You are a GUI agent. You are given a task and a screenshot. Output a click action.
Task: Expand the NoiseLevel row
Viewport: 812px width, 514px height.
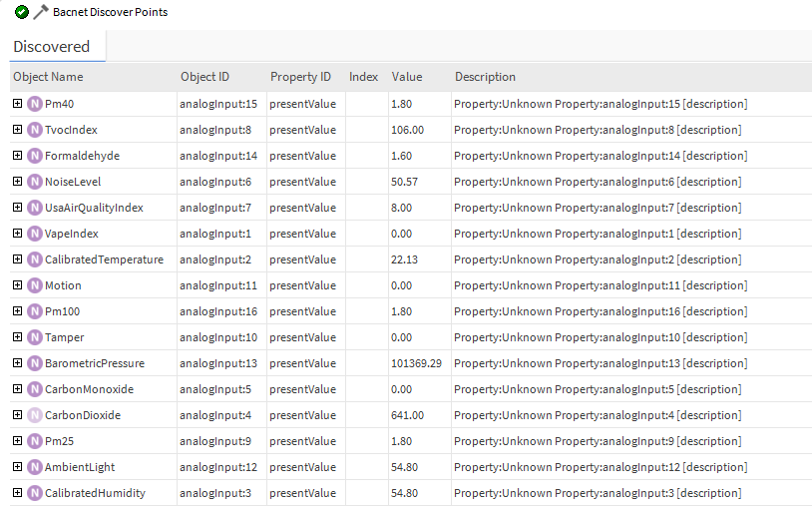pyautogui.click(x=17, y=182)
